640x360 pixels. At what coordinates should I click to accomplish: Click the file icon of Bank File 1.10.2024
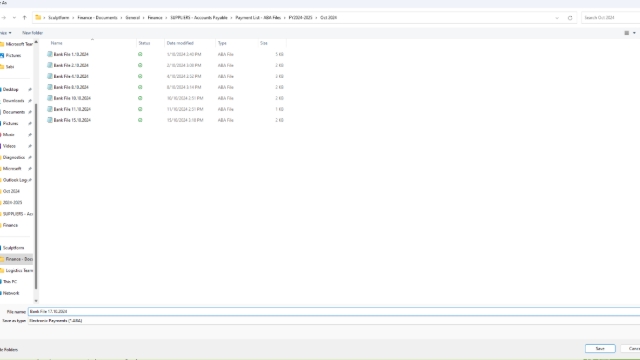(x=50, y=54)
